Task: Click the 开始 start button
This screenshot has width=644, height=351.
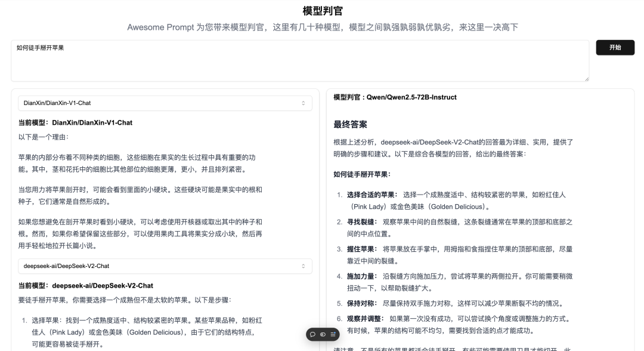Action: click(x=615, y=47)
